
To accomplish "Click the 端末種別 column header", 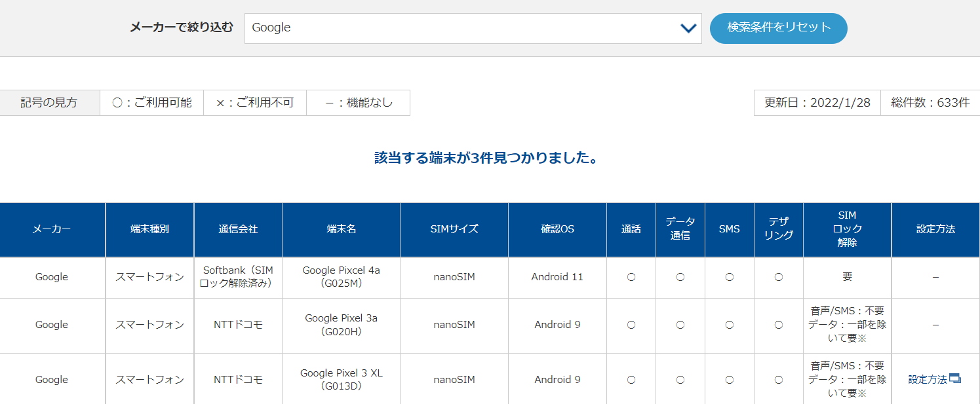I will (149, 229).
